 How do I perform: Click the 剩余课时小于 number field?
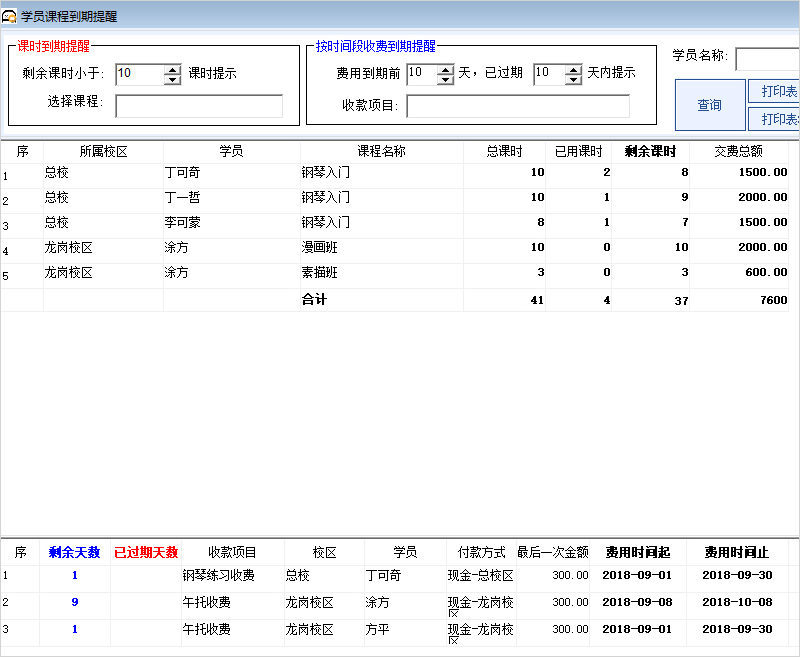[x=140, y=74]
